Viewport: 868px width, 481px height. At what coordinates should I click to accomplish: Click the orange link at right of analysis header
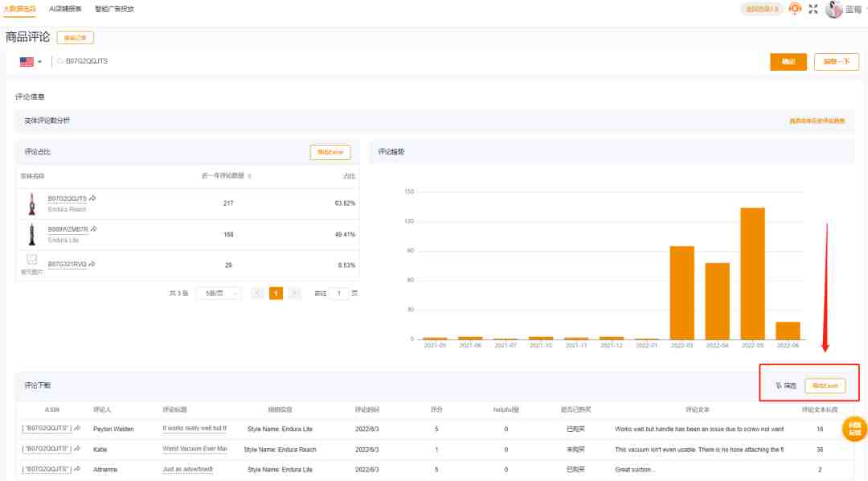pyautogui.click(x=817, y=121)
